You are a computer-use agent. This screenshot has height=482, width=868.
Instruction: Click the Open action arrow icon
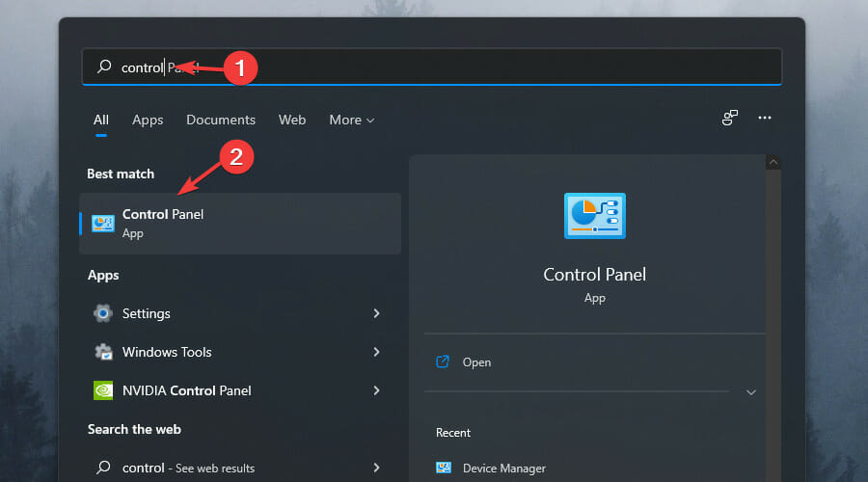pyautogui.click(x=443, y=361)
